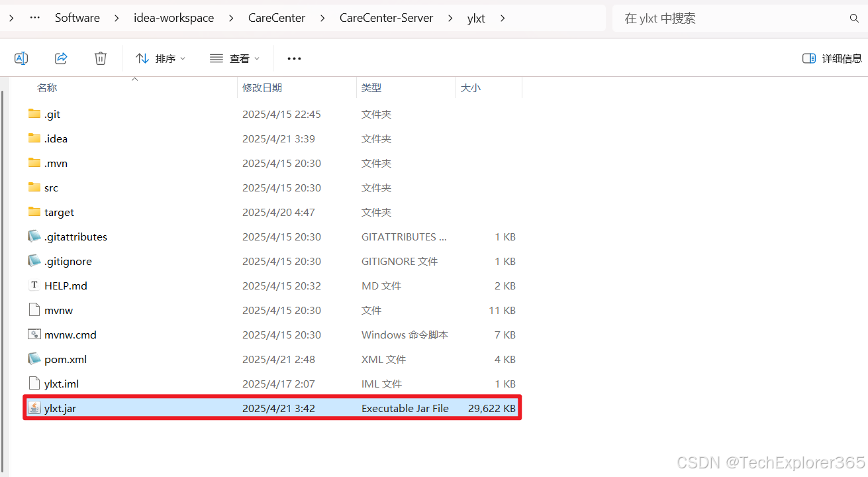Click the pom.xml file icon

click(34, 359)
